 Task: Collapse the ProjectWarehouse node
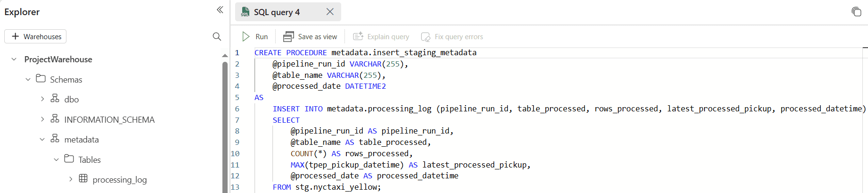pyautogui.click(x=14, y=59)
